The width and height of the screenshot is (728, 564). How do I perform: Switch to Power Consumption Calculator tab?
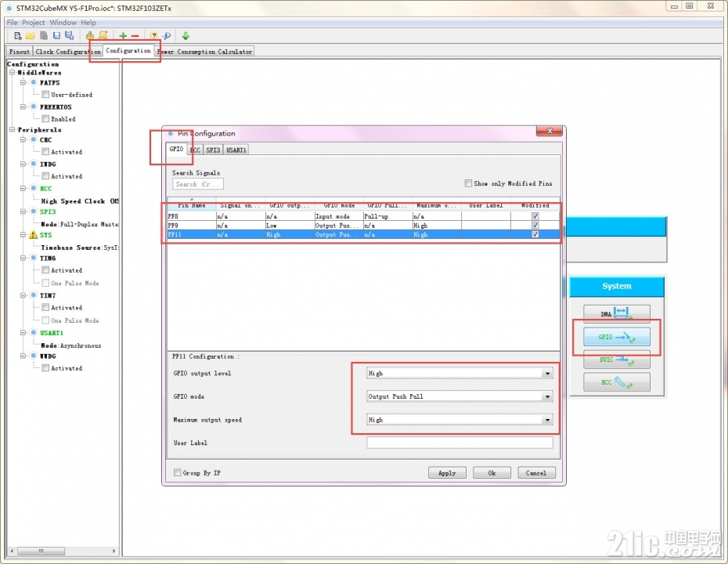point(206,52)
